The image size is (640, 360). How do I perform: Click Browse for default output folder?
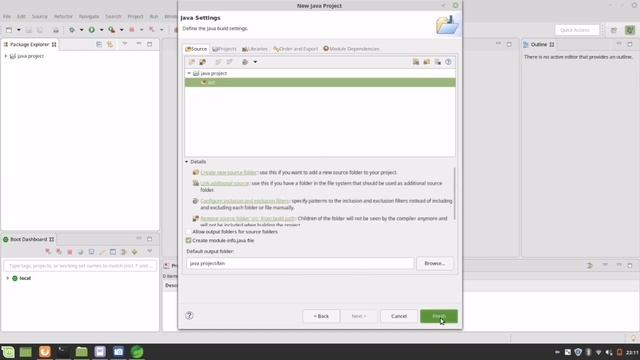click(x=434, y=263)
